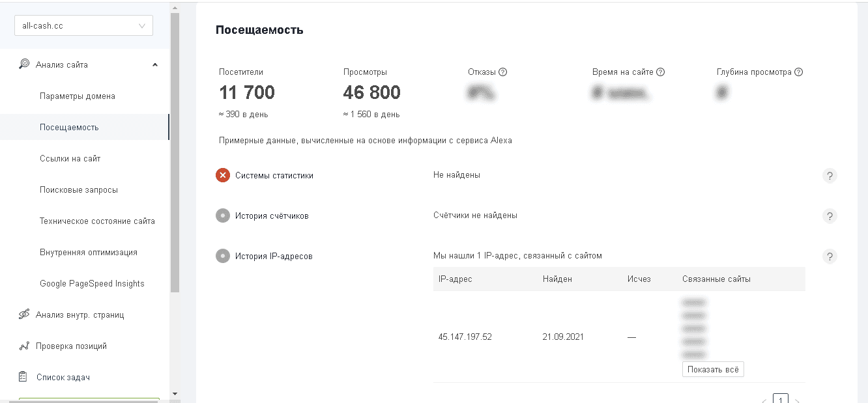Click the sidebar scrollbar down arrow

tap(175, 393)
